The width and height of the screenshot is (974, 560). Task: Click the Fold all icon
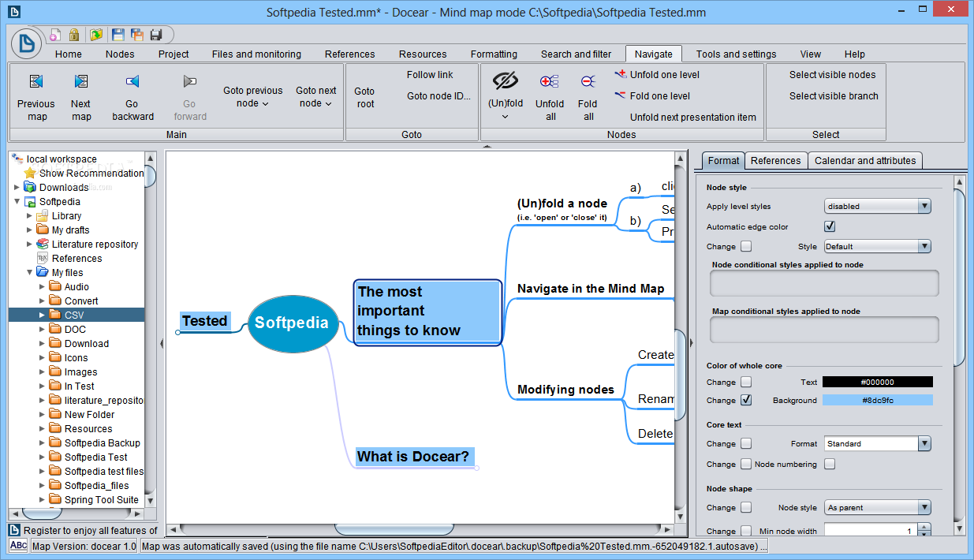[x=588, y=81]
